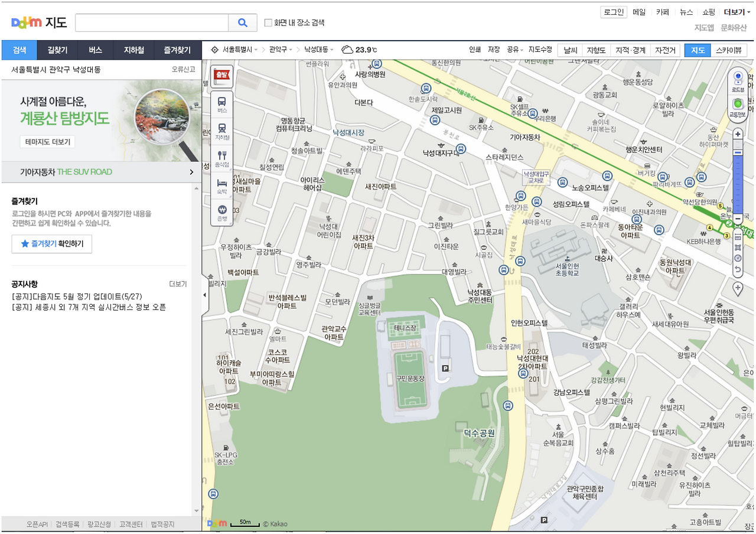Viewport: 756px width, 534px height.
Task: Select the red 출발 flag marker tool
Action: tap(222, 76)
